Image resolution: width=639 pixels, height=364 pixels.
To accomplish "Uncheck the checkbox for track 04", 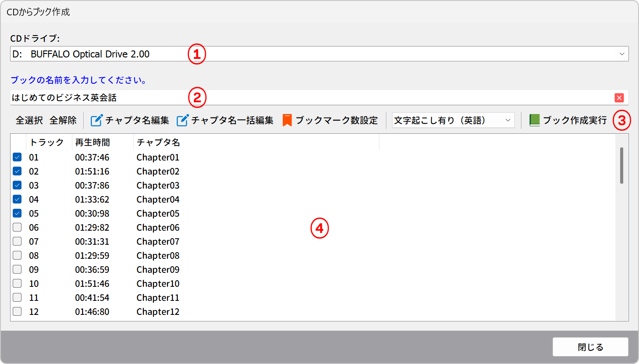I will tap(17, 199).
